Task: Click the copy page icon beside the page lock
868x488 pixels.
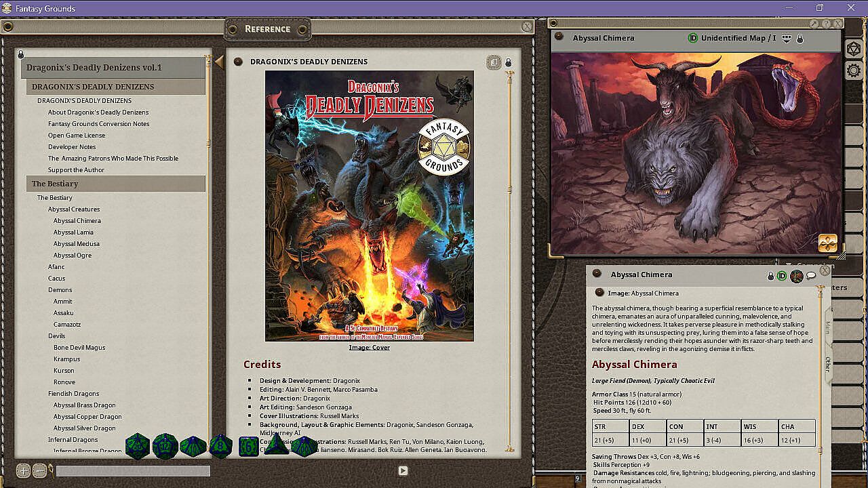Action: [494, 62]
